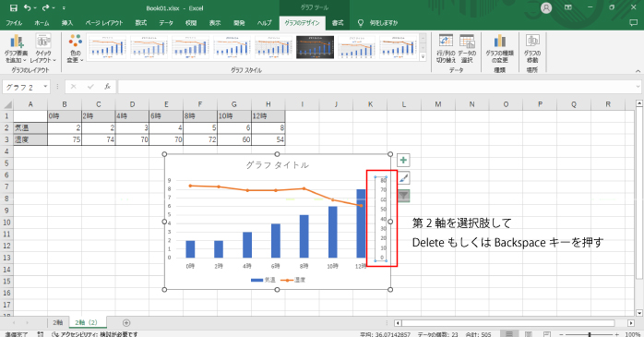This screenshot has height=337, width=644.
Task: Switch to the 校閲 ribbon tab
Action: (191, 23)
